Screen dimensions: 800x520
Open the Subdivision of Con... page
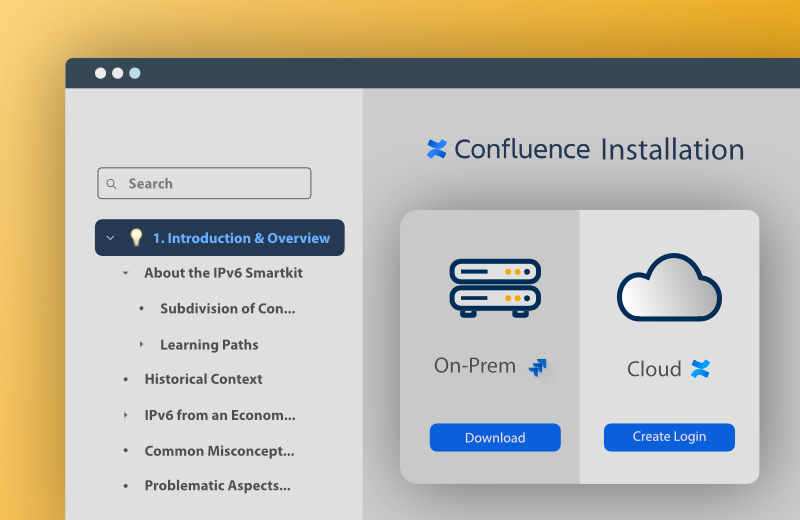pos(227,309)
